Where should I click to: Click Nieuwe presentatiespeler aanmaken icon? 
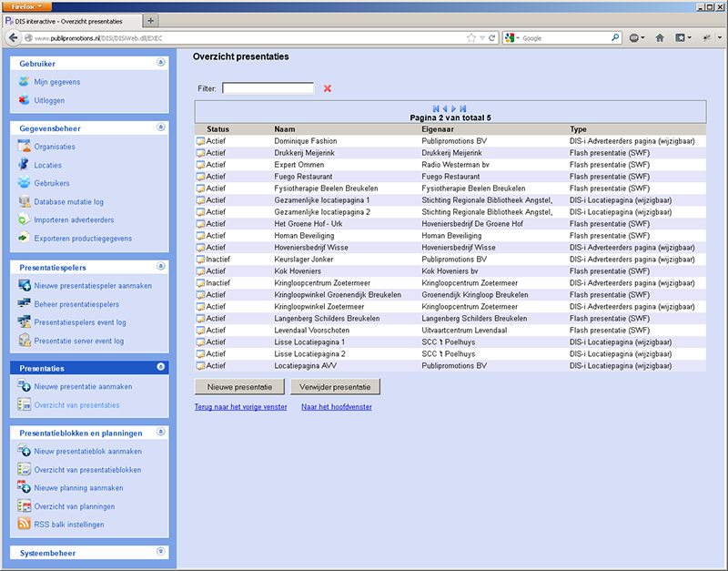point(24,285)
